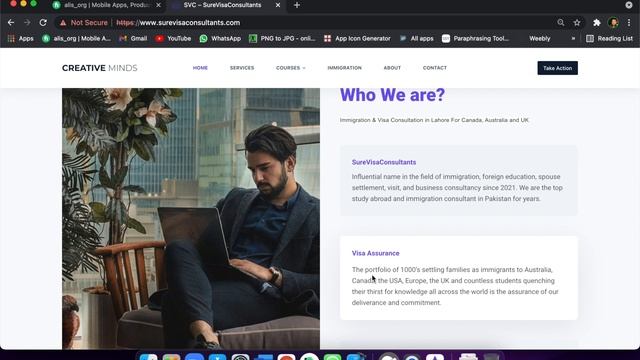Click the browser forward arrow

(27, 22)
